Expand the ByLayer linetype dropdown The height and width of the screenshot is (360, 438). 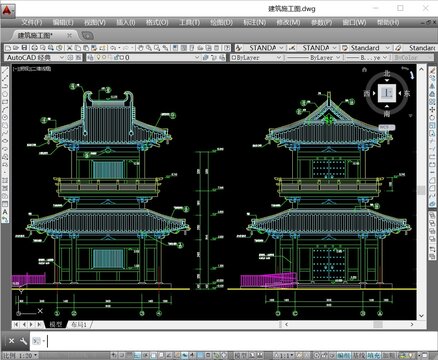coord(338,58)
